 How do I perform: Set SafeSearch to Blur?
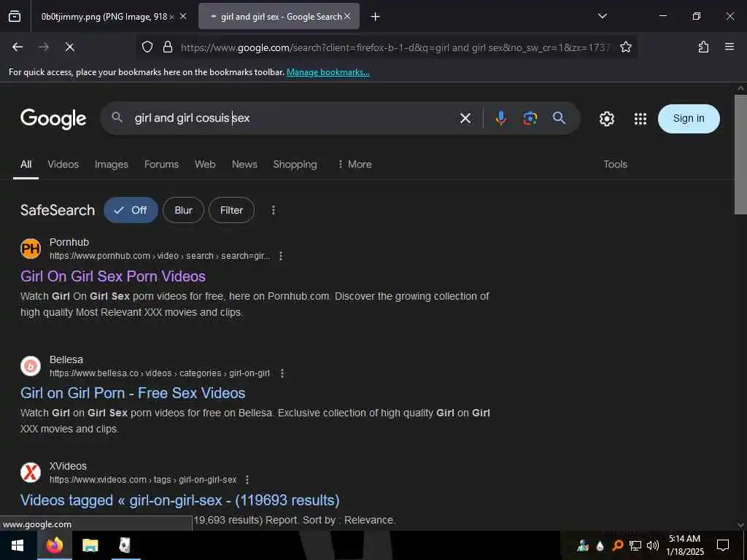click(183, 210)
